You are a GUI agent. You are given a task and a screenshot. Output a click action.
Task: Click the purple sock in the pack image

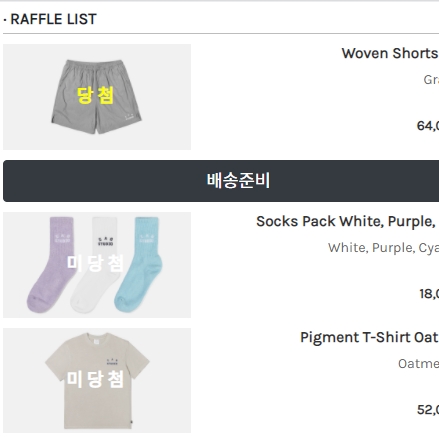coord(53,264)
